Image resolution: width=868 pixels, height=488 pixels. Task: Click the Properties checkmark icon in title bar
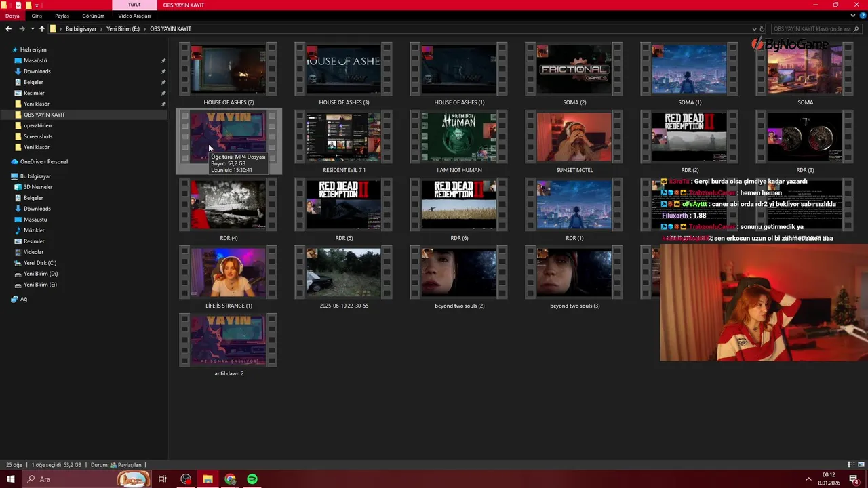tap(18, 5)
